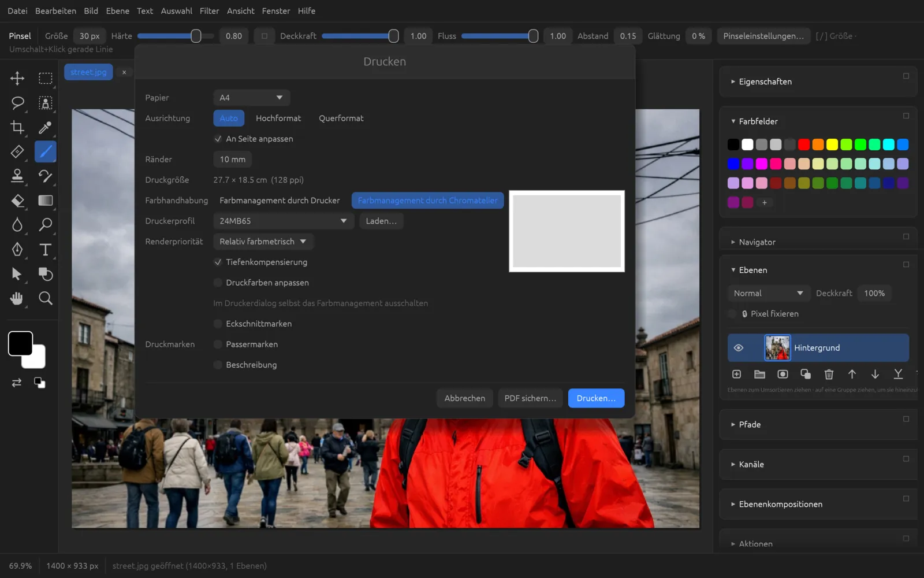Click Laden… to load profile

pyautogui.click(x=381, y=221)
